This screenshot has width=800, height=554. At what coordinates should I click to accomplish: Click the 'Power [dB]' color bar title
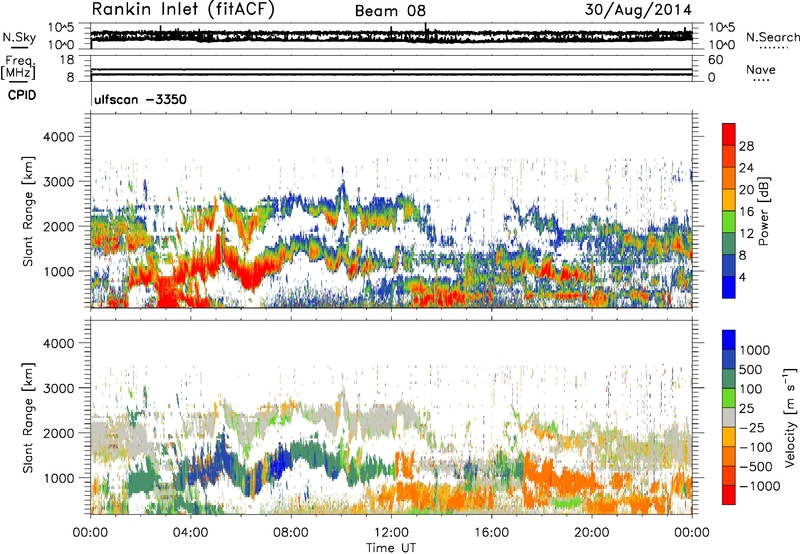(x=764, y=211)
